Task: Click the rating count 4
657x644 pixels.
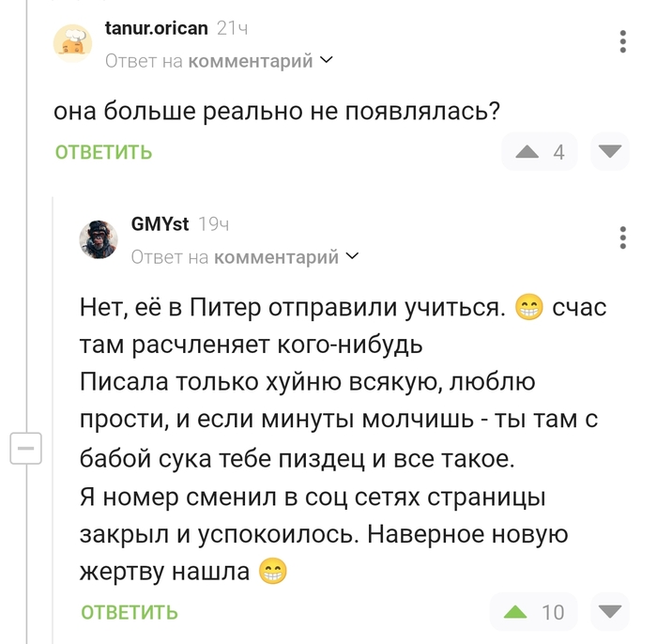Action: click(559, 152)
